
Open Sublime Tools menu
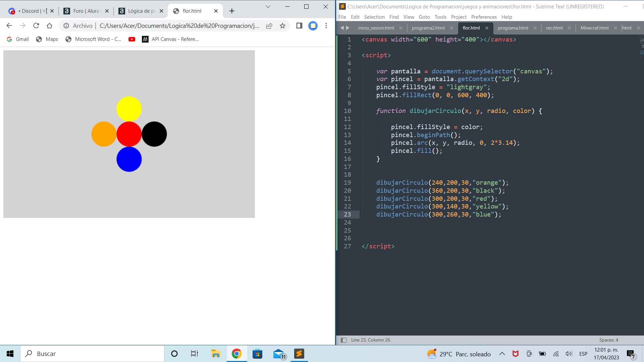[x=440, y=17]
